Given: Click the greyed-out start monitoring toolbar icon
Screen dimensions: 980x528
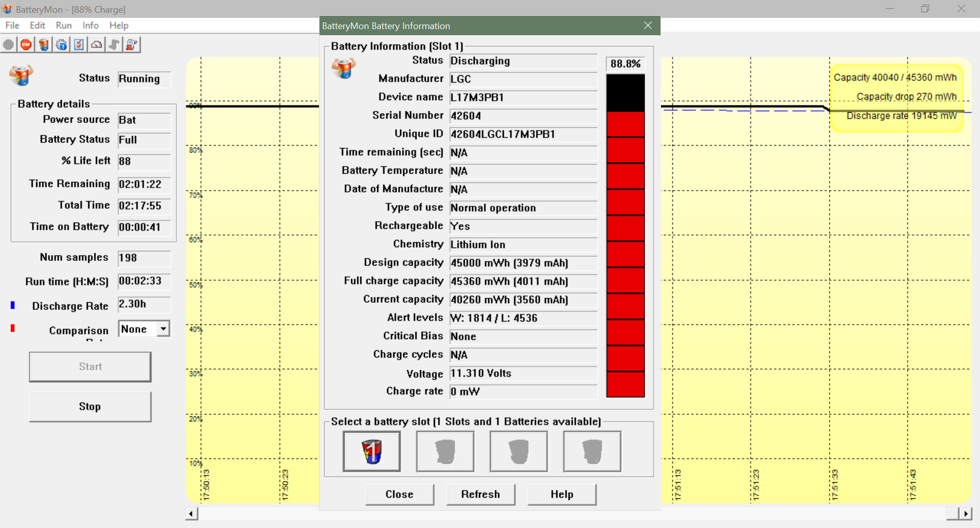Looking at the screenshot, I should tap(9, 45).
